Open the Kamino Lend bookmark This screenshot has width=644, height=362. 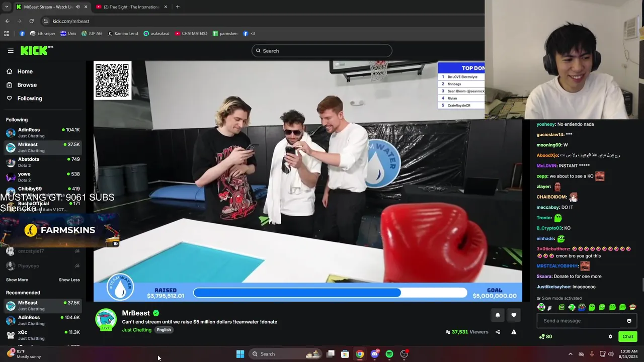[x=122, y=34]
